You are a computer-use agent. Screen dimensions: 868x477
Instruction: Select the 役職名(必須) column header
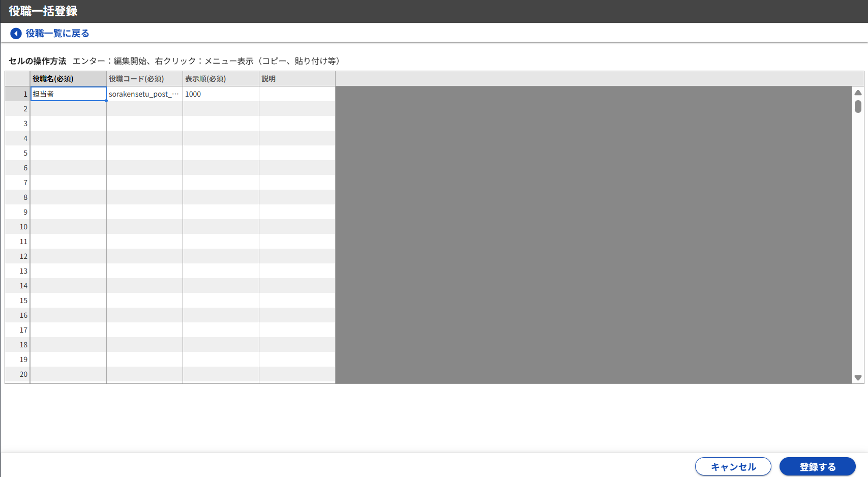(x=68, y=79)
